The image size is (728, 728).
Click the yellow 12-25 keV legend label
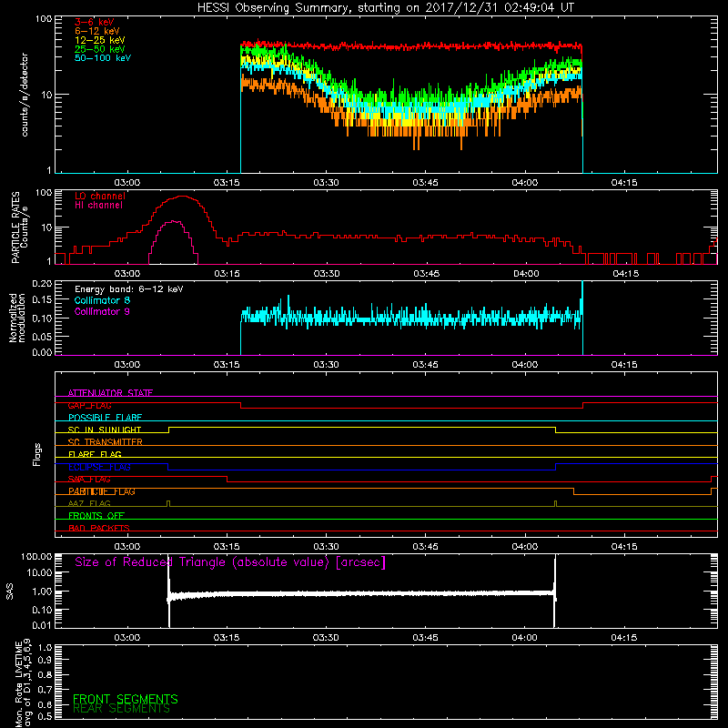(100, 40)
